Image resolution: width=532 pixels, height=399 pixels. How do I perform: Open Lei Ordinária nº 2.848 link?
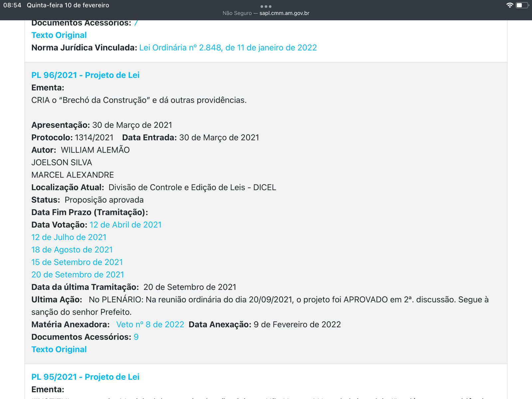pos(228,48)
